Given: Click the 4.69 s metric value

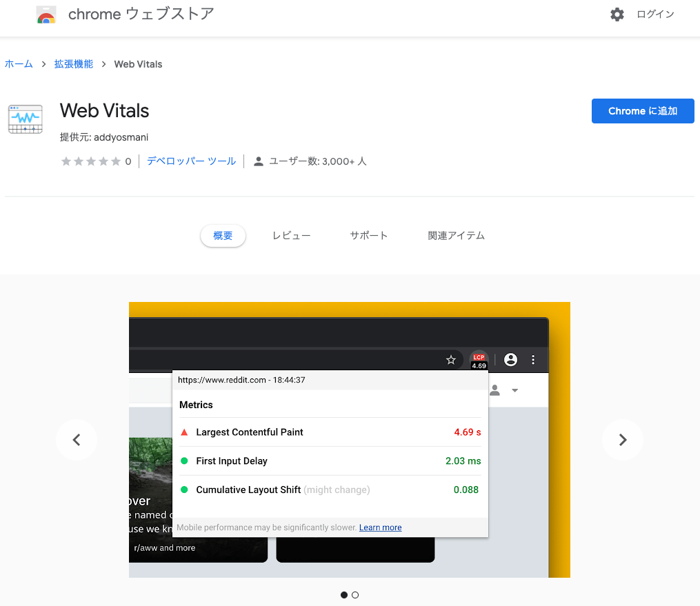Looking at the screenshot, I should click(468, 432).
